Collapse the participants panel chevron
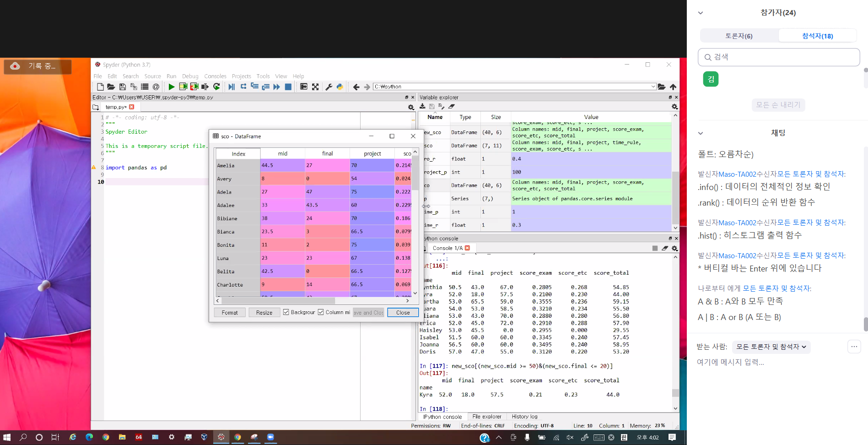Viewport: 868px width, 445px height. tap(700, 13)
